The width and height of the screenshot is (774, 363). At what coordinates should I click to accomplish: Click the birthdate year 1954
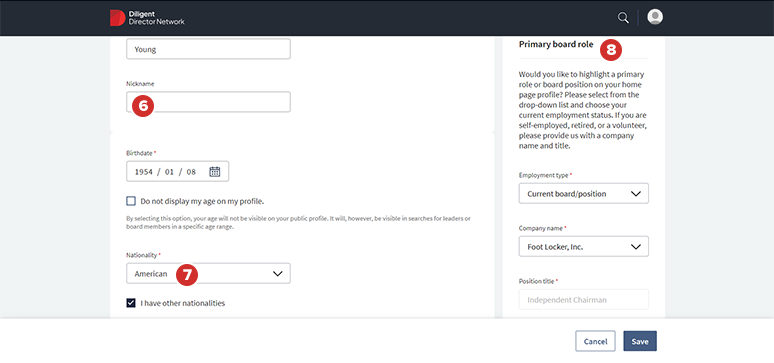[144, 172]
